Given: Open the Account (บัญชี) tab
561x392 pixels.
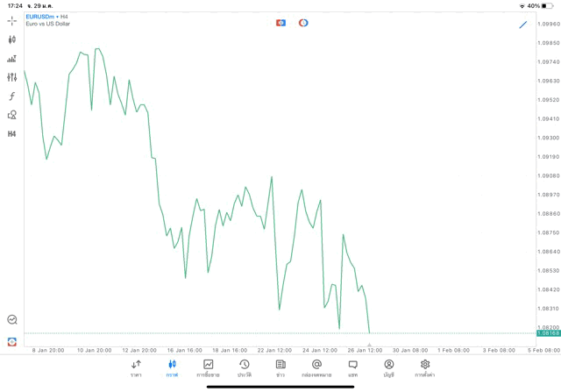Looking at the screenshot, I should pos(388,368).
